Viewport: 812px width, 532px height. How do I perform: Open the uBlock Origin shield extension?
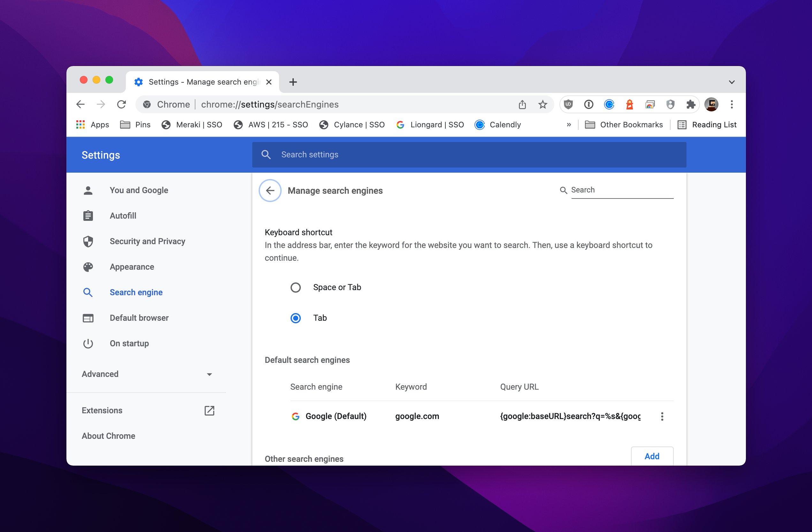568,104
